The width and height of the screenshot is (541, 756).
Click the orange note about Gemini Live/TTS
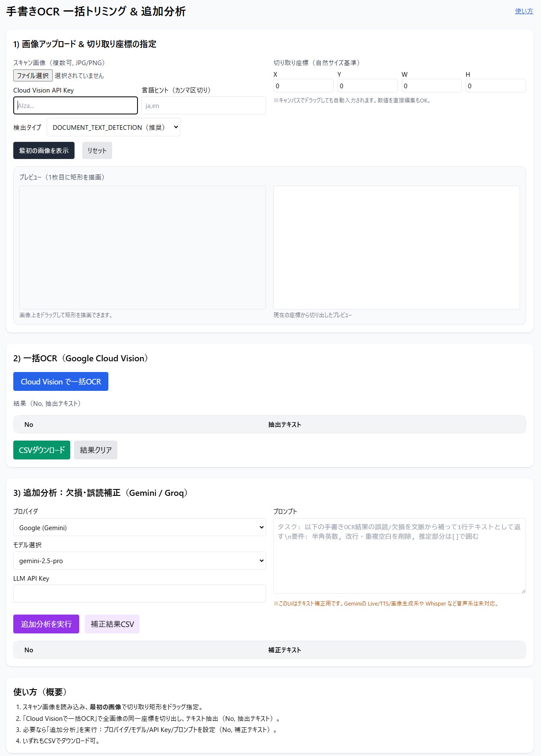(387, 603)
